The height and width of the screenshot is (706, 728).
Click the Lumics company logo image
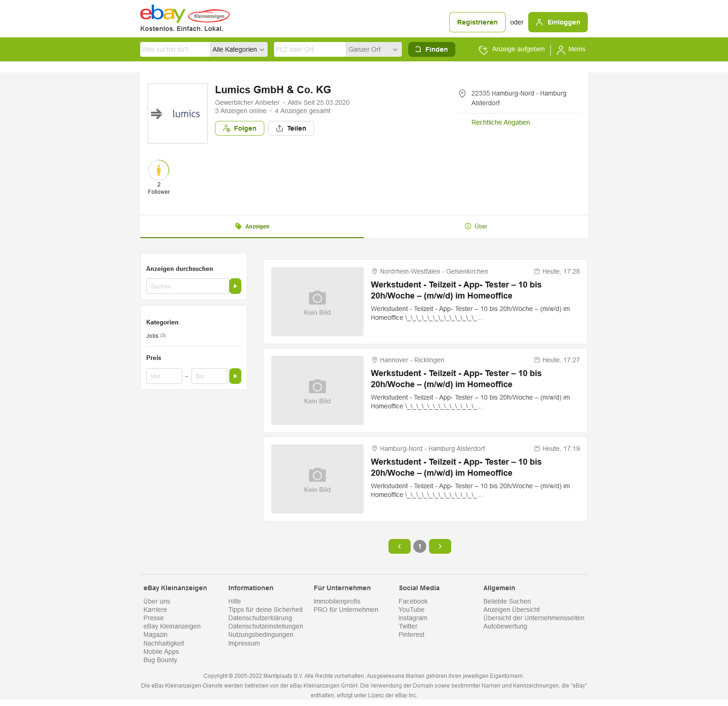tap(178, 114)
